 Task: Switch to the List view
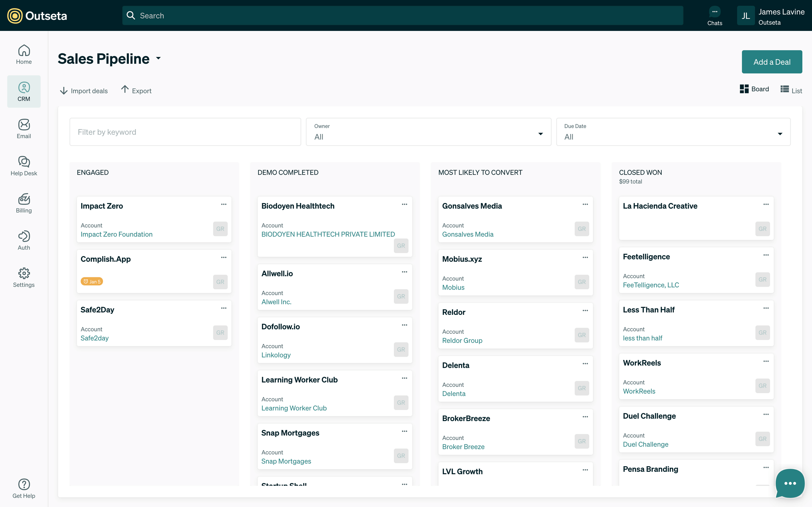pyautogui.click(x=791, y=90)
